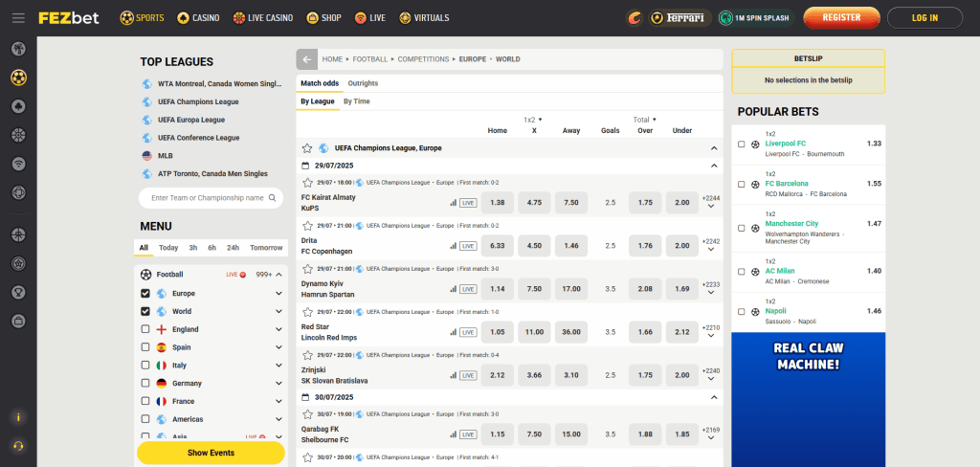The image size is (980, 467).
Task: Check the Italy checkbox
Action: pyautogui.click(x=145, y=366)
